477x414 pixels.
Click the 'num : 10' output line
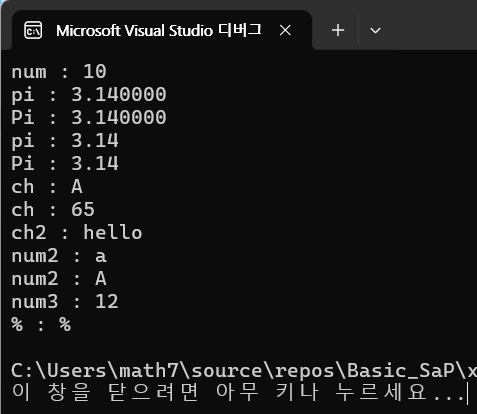[x=59, y=71]
